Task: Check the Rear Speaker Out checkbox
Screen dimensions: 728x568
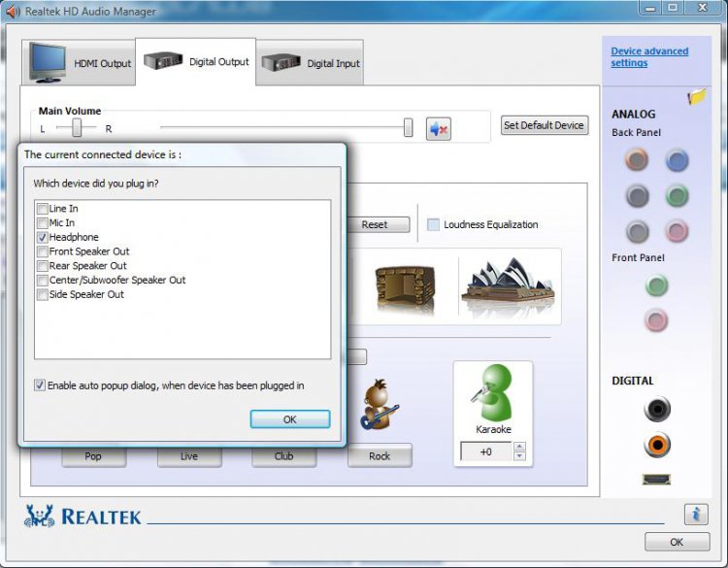Action: pyautogui.click(x=43, y=266)
